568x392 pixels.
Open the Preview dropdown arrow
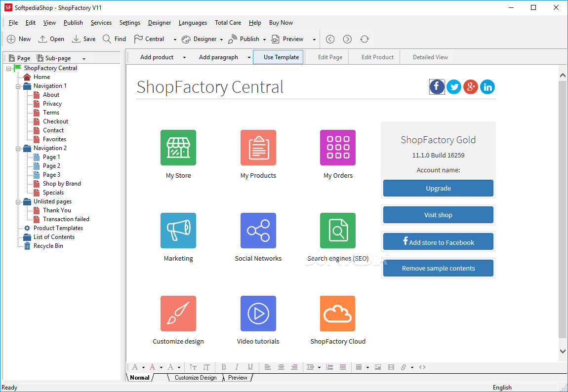(314, 39)
